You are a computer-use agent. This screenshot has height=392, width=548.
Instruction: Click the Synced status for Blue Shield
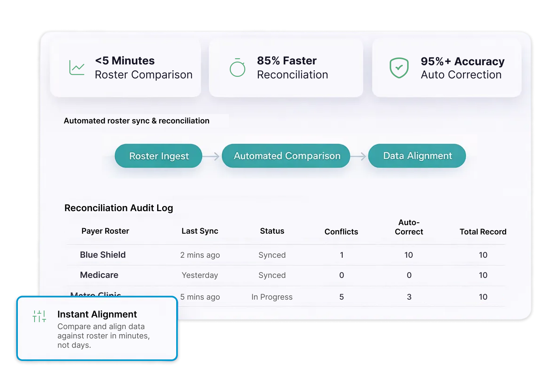272,255
